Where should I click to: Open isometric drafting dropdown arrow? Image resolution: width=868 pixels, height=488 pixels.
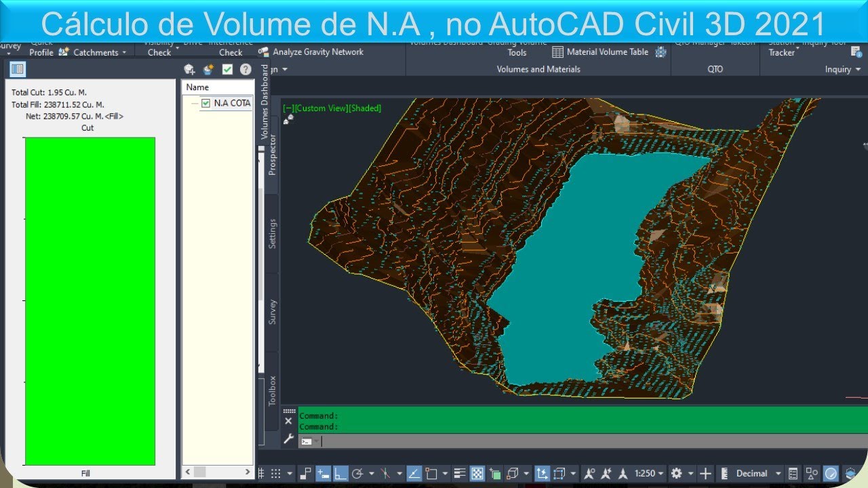(398, 473)
